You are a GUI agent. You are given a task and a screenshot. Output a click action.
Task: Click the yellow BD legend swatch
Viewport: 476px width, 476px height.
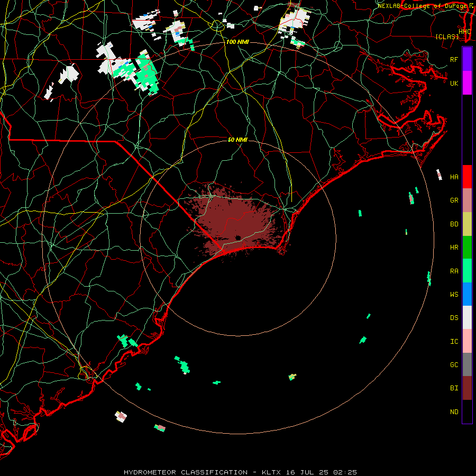467,224
